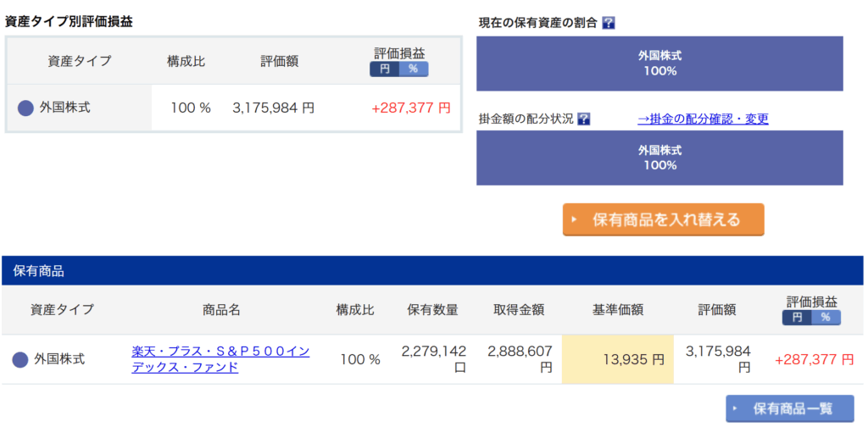The height and width of the screenshot is (432, 868).
Task: Click the 外国株式 color dot in 保有商品 row
Action: 20,359
